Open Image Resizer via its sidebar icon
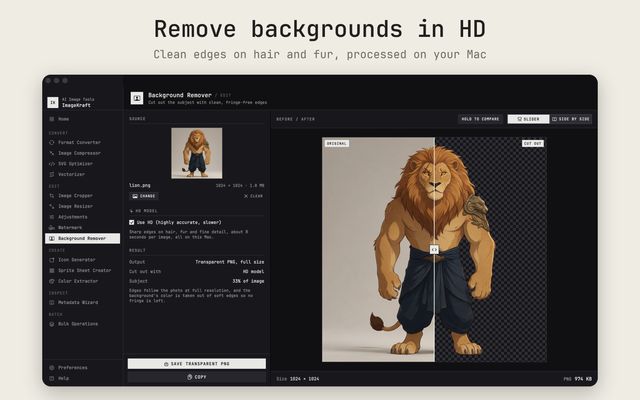640x400 pixels. (x=52, y=207)
